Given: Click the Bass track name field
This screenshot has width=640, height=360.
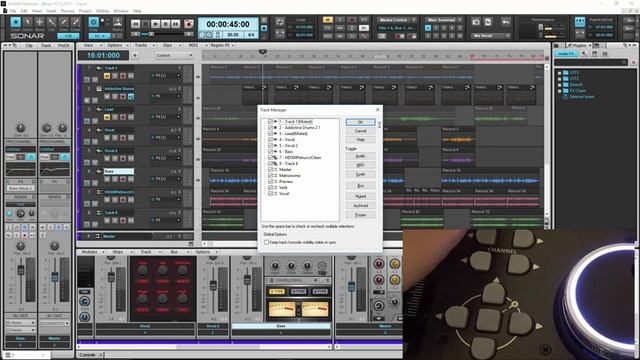Looking at the screenshot, I should pos(119,171).
